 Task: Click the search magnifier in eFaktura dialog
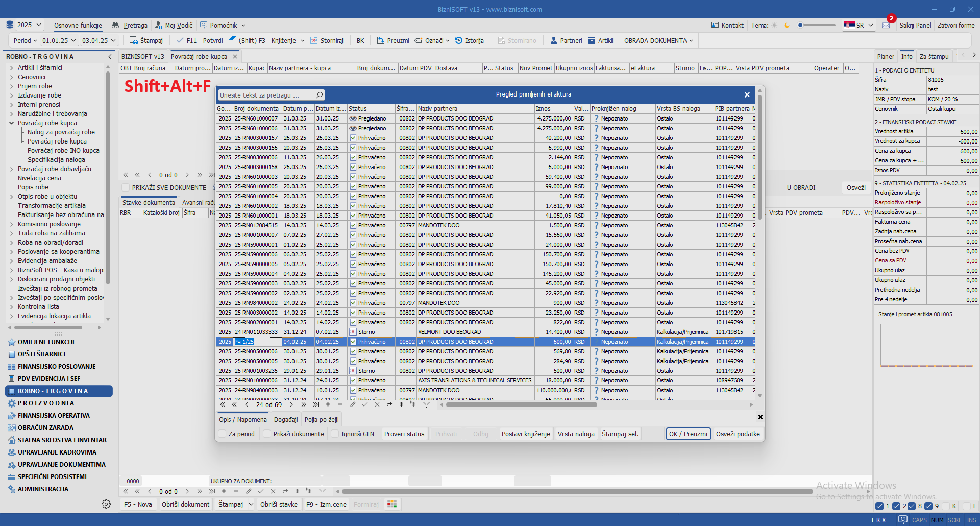coord(320,95)
